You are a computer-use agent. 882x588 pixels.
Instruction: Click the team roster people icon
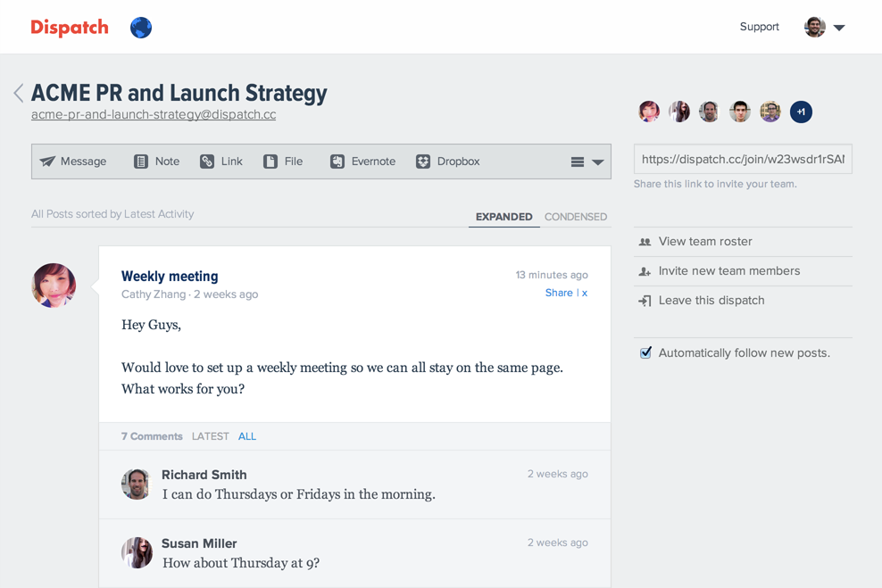[645, 241]
